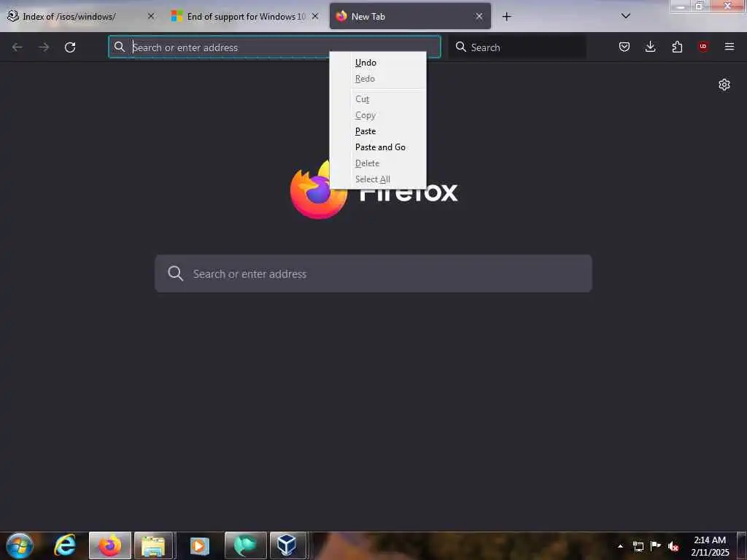Image resolution: width=747 pixels, height=560 pixels.
Task: Focus the URL address bar field
Action: tap(274, 47)
